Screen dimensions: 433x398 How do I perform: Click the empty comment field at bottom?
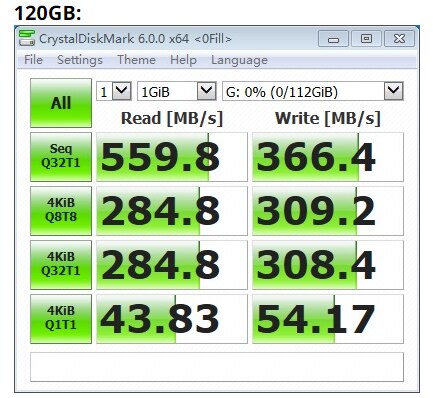pos(217,367)
